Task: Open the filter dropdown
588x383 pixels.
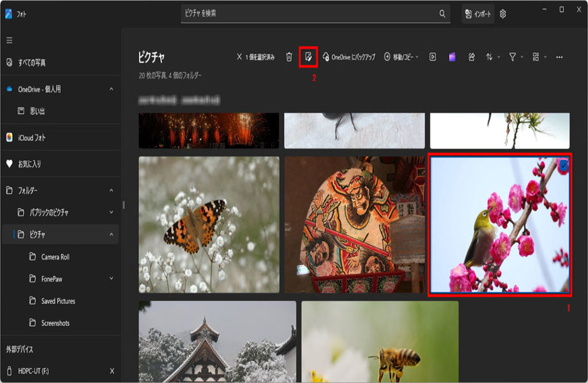Action: pyautogui.click(x=516, y=57)
